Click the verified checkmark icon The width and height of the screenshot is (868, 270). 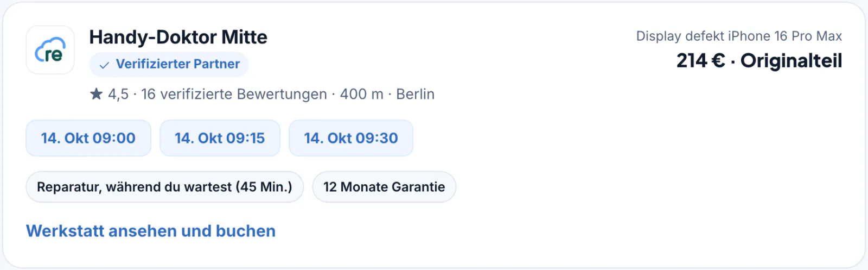[x=104, y=65]
